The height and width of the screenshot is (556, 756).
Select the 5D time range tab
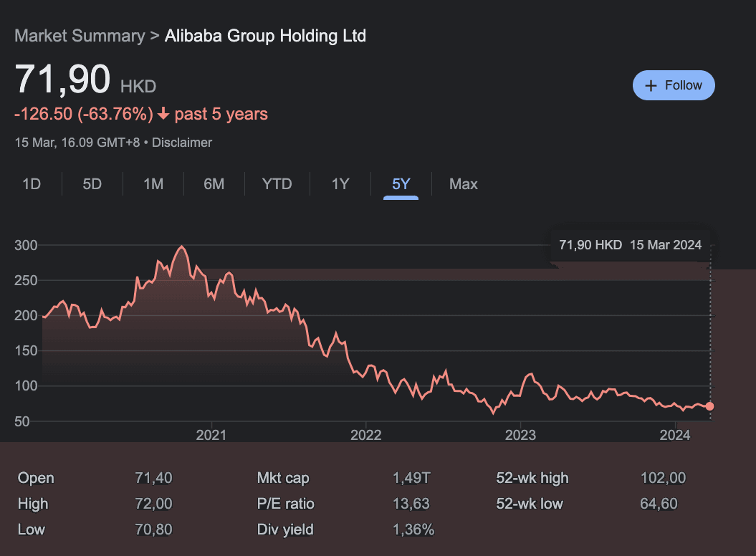pos(92,184)
